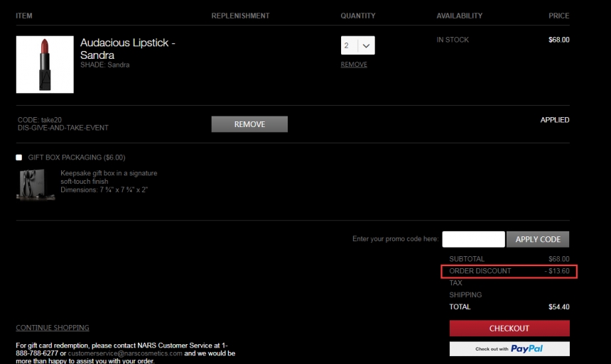Image resolution: width=611 pixels, height=364 pixels.
Task: Open the Audacious Lipstick product thumbnail
Action: (x=45, y=65)
